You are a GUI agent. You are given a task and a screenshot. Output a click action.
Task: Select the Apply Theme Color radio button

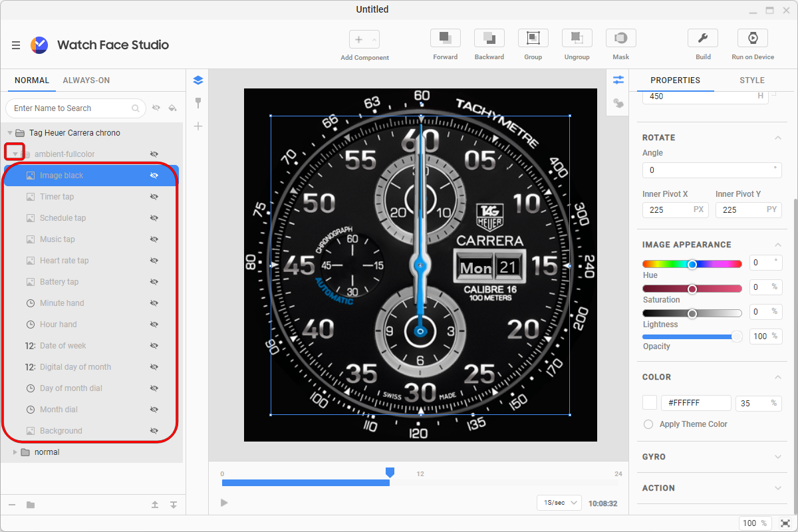point(648,424)
